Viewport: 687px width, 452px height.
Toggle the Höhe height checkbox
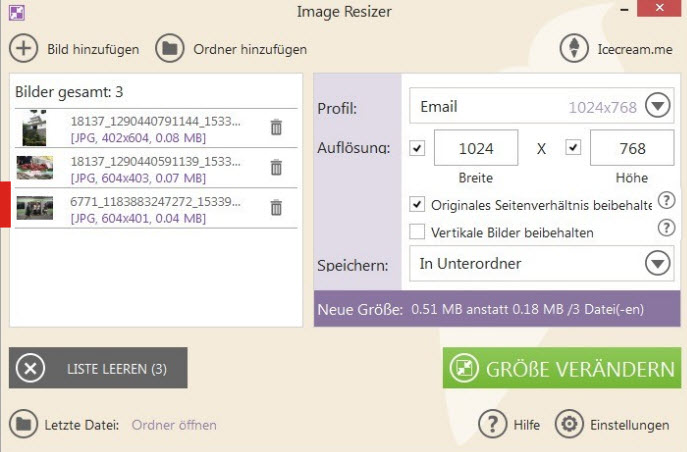tap(573, 147)
